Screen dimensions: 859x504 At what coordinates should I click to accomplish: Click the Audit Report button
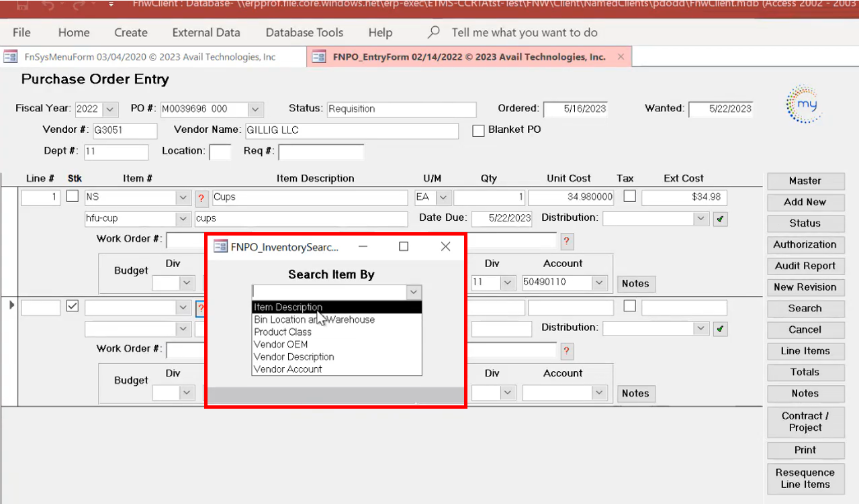click(805, 266)
